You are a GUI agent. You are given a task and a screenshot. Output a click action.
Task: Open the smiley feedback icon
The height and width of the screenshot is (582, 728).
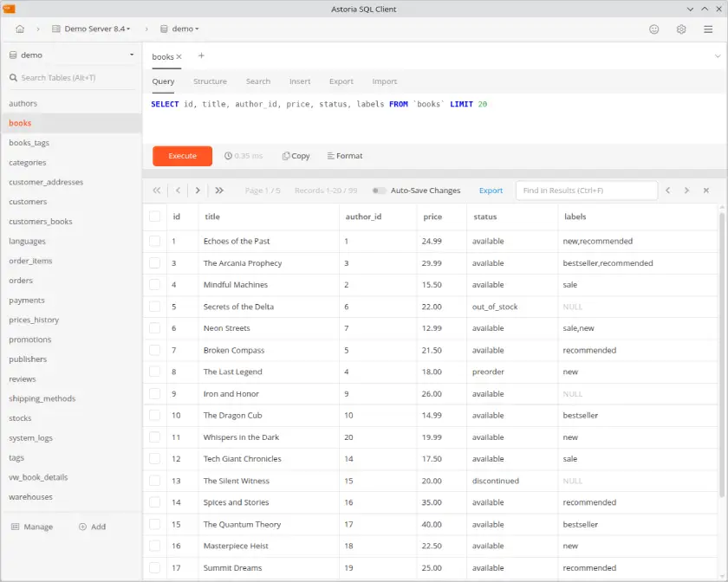click(x=653, y=29)
